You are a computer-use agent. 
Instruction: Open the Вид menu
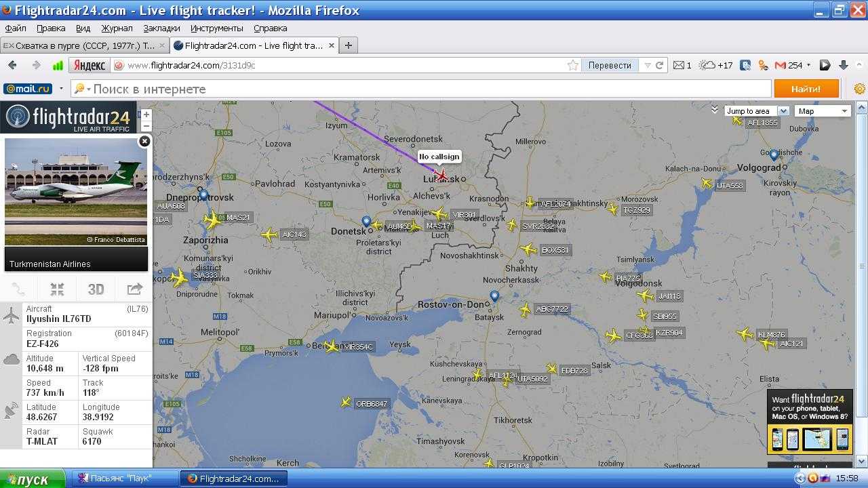(x=83, y=28)
